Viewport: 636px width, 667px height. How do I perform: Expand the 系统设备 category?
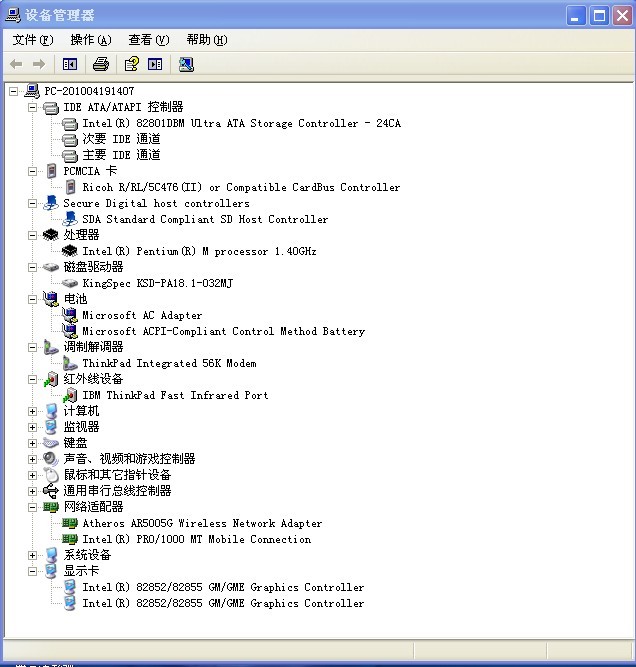tap(32, 555)
